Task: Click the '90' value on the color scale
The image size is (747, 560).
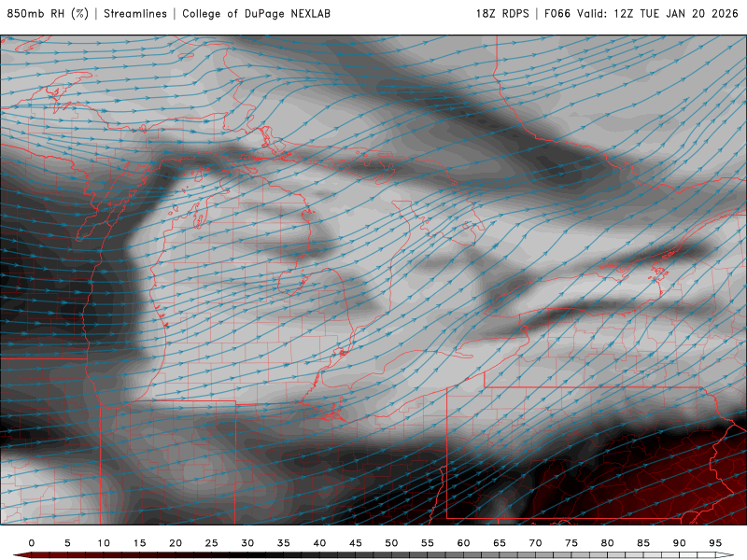Action: coord(680,543)
